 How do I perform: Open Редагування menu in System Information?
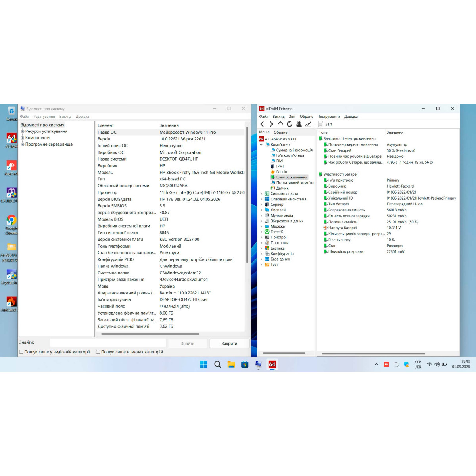(x=44, y=117)
